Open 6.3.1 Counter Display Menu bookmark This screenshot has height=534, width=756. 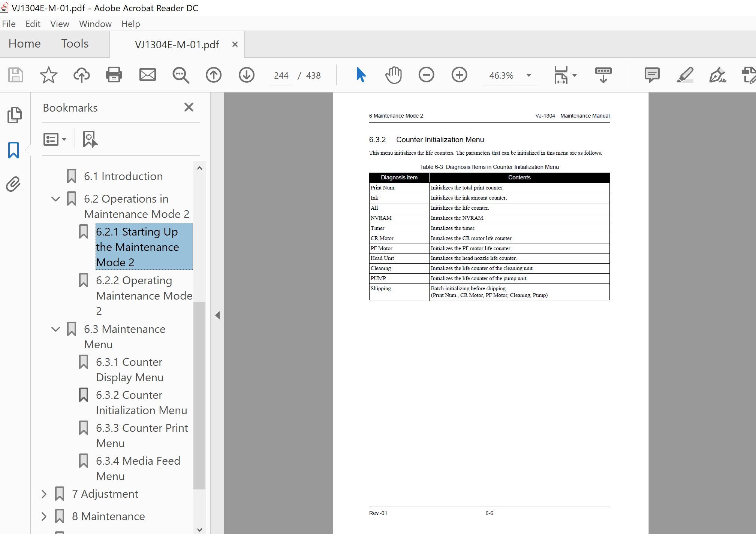click(x=130, y=370)
